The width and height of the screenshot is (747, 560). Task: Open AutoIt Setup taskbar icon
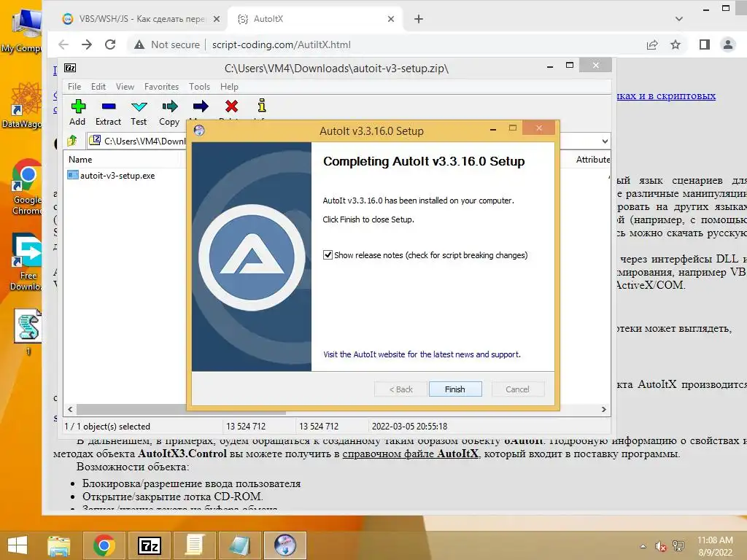(x=285, y=545)
